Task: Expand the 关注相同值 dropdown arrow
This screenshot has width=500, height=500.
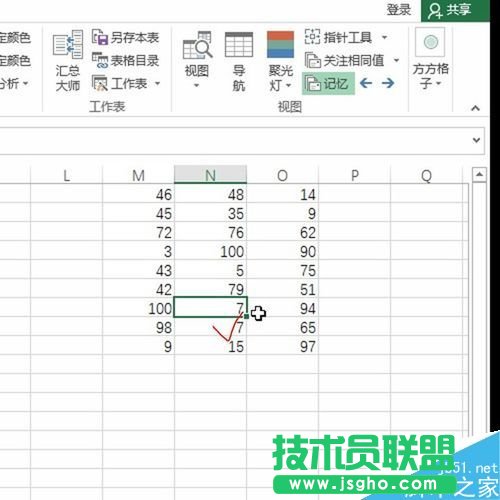Action: 396,60
